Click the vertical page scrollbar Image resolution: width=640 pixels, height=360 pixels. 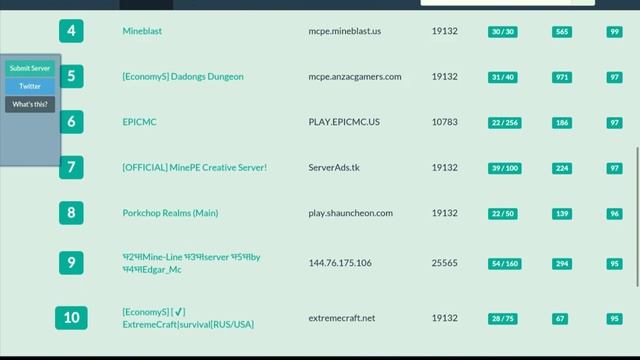[638, 216]
